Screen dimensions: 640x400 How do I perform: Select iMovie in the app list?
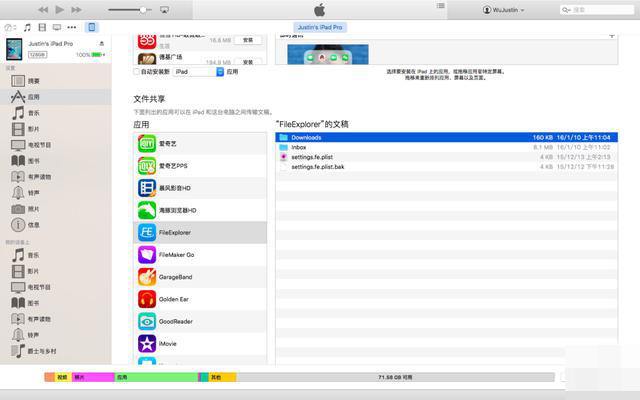(x=200, y=343)
